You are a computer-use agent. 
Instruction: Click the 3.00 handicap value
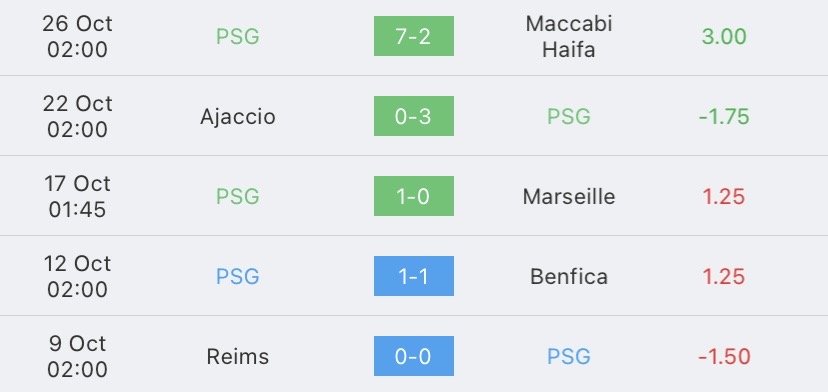(724, 36)
